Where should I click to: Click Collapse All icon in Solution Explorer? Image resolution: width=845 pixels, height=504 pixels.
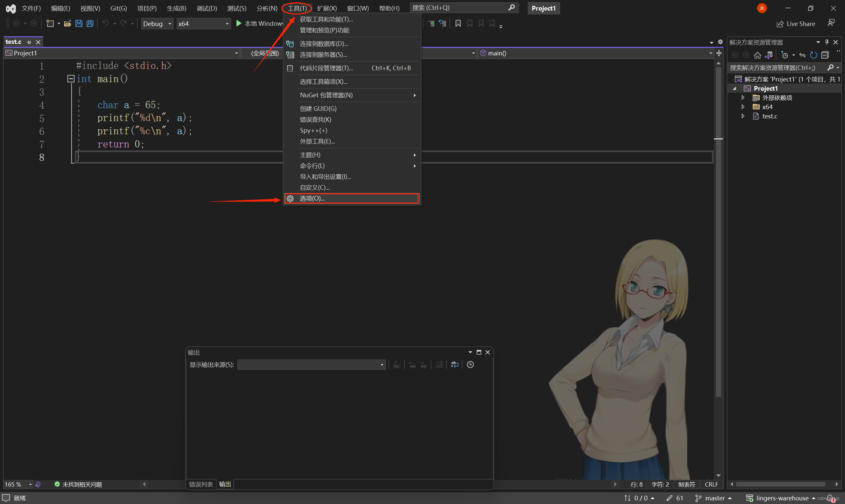click(825, 55)
